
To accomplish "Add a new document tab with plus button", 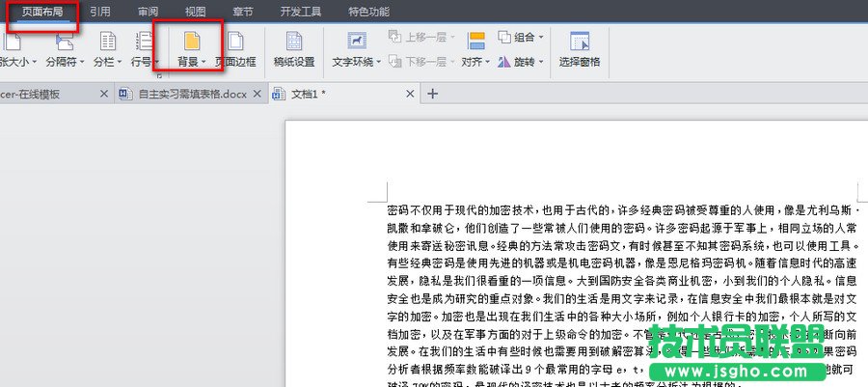I will pyautogui.click(x=433, y=94).
